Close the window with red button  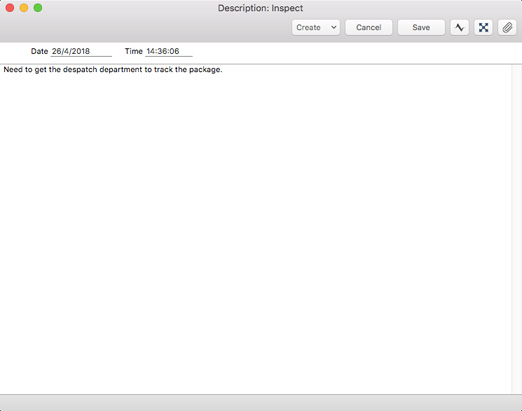[10, 8]
